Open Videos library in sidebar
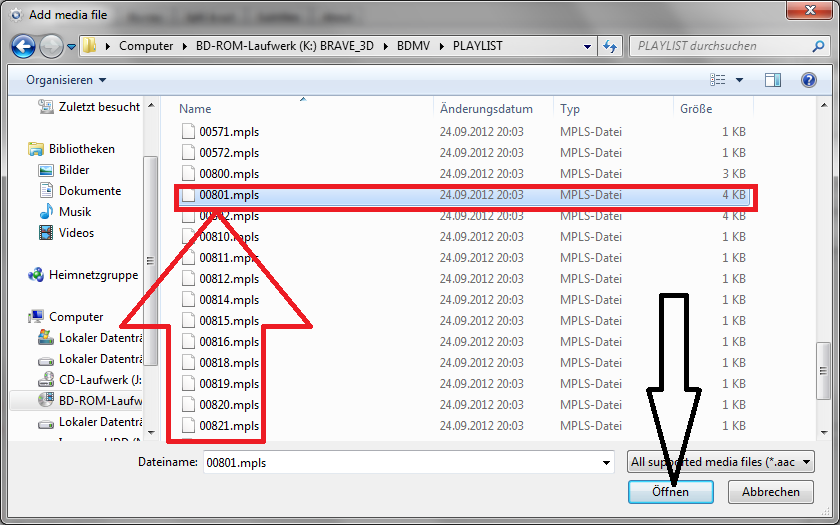This screenshot has width=840, height=525. click(77, 233)
